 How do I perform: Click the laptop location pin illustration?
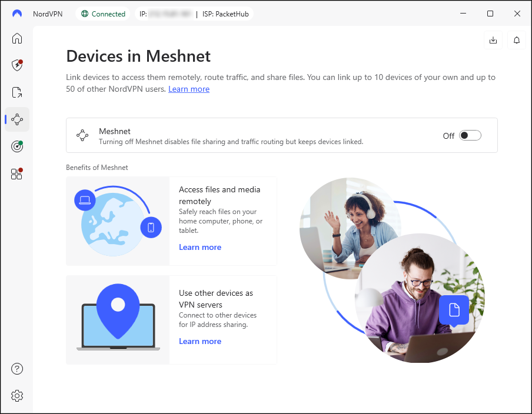pyautogui.click(x=118, y=320)
